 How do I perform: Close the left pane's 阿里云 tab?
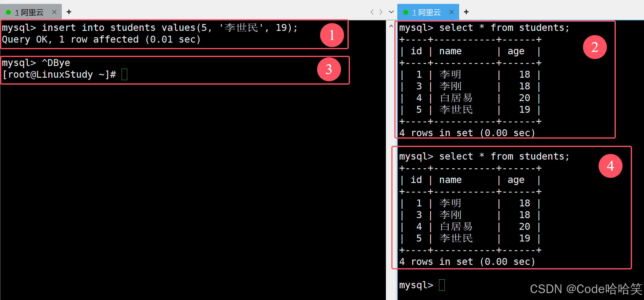point(54,12)
